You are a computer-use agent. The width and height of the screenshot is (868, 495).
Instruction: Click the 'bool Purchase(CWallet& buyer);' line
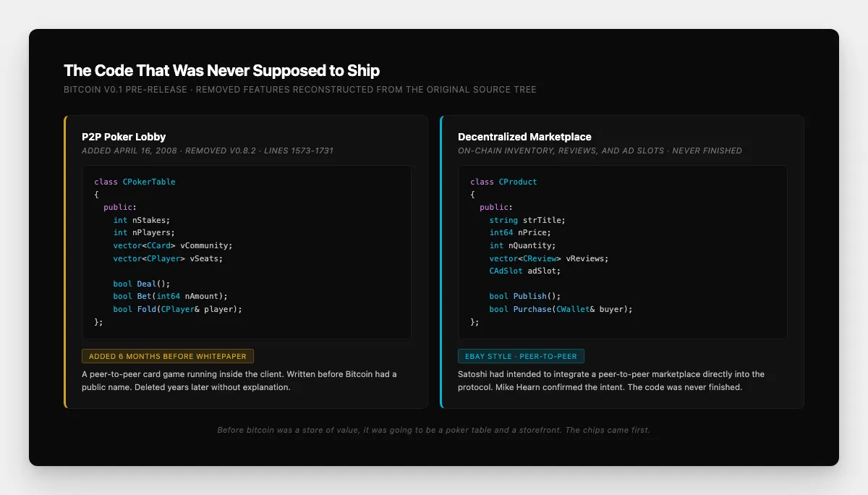coord(561,309)
